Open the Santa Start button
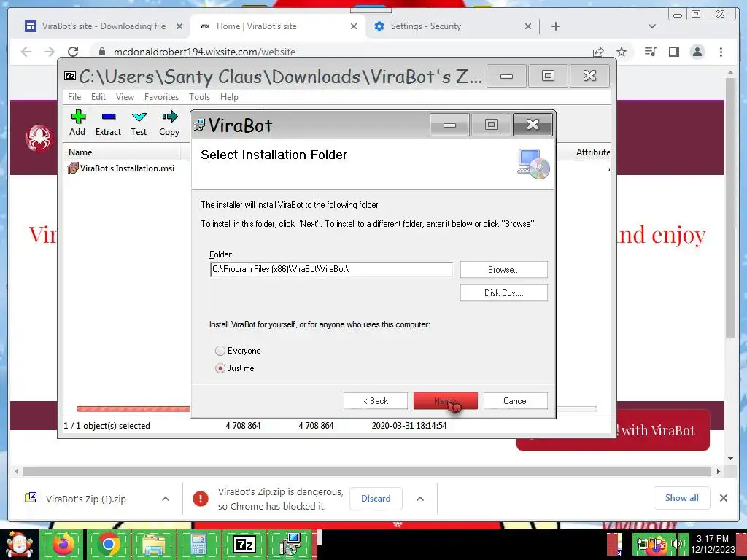 tap(19, 544)
